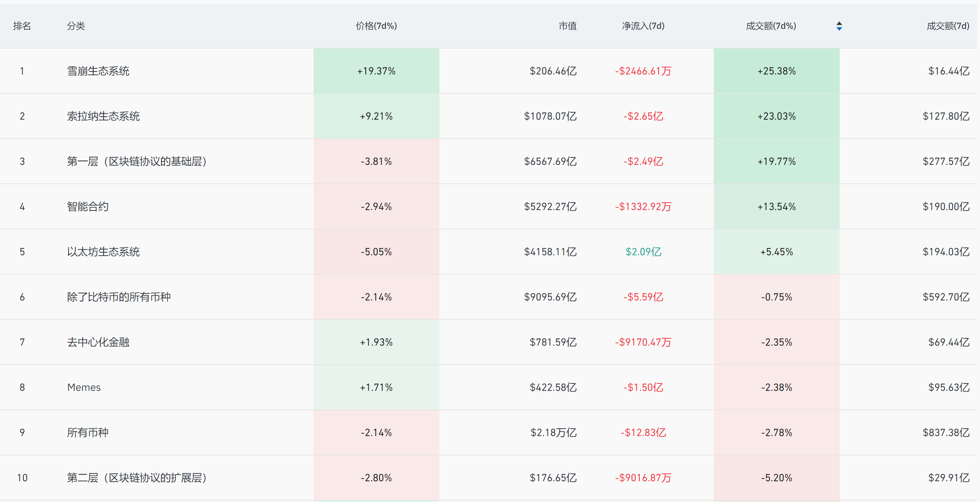
Task: Open the 去中心化金融 category
Action: 98,342
